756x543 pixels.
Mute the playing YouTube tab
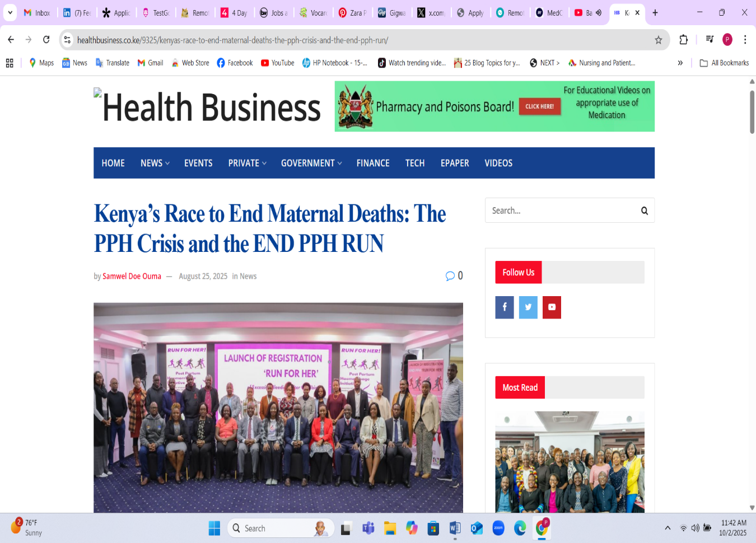(x=599, y=13)
